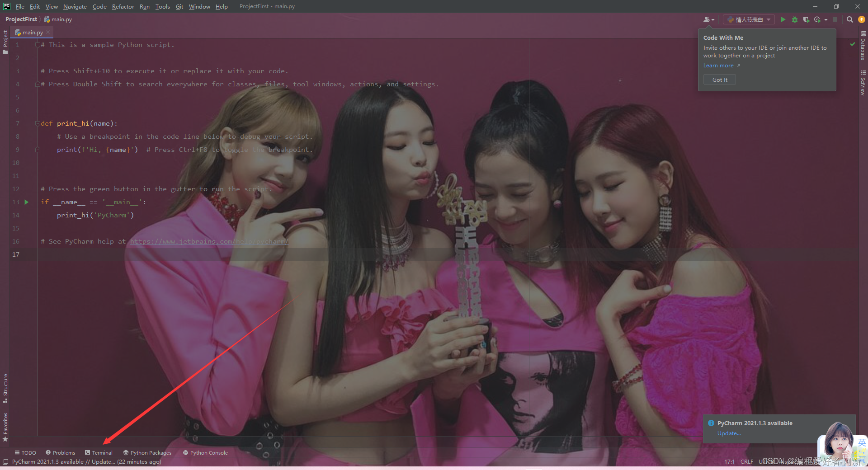This screenshot has width=868, height=470.
Task: Open the Window menu
Action: 199,6
